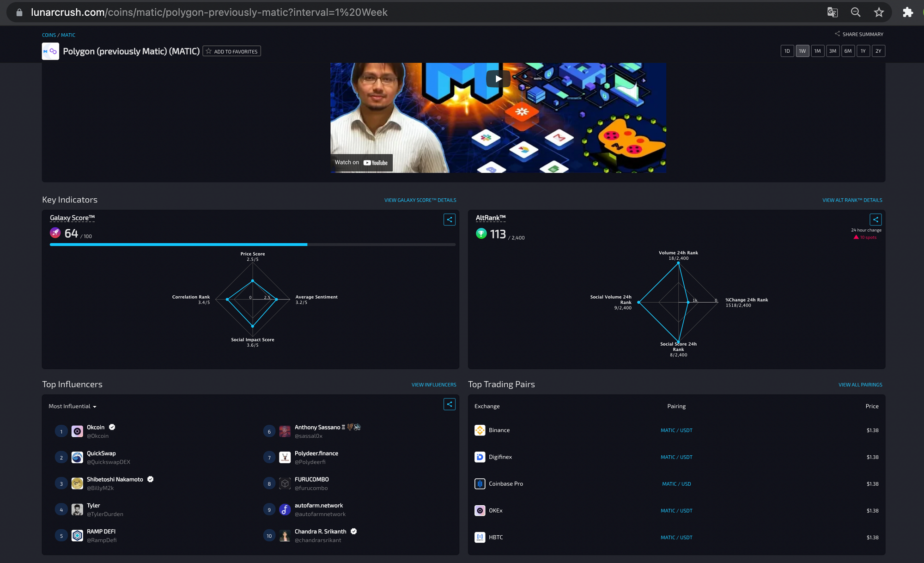Click the MATIC breadcrumb link
924x563 pixels.
pos(68,35)
